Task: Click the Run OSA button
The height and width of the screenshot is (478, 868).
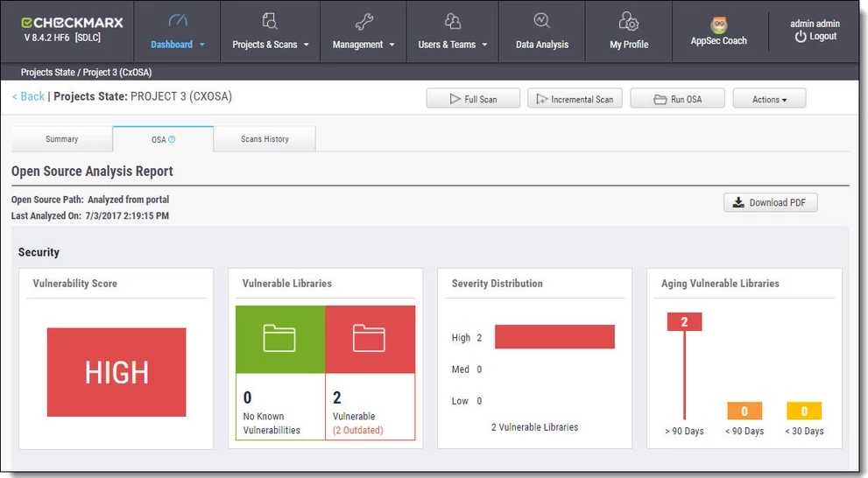Action: click(x=678, y=99)
